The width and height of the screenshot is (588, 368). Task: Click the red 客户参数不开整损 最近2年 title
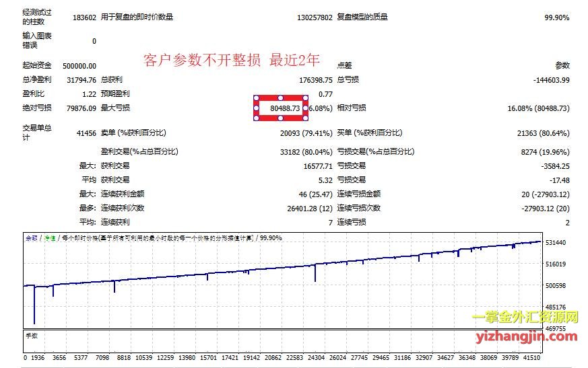(232, 61)
